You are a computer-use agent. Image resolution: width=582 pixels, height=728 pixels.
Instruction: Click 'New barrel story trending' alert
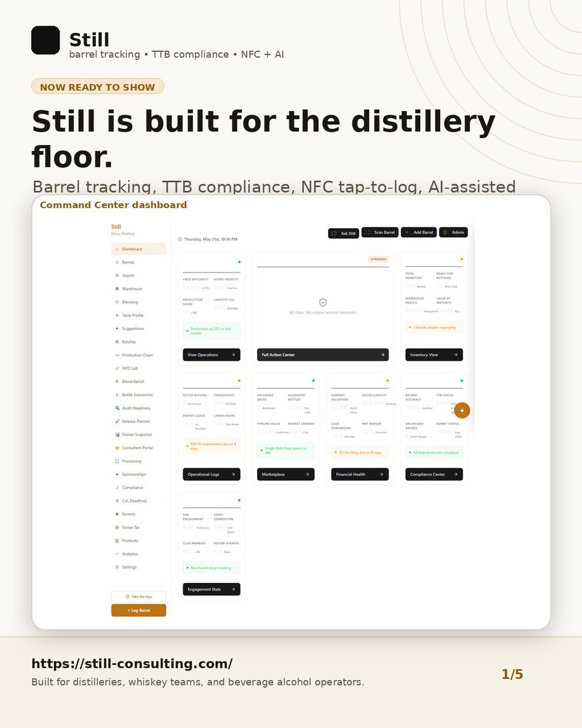[x=212, y=568]
